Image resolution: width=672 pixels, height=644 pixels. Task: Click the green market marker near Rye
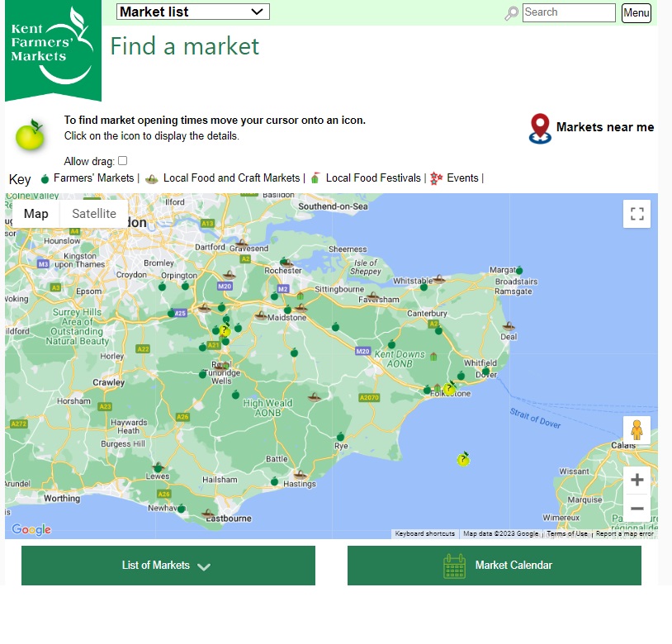click(340, 436)
